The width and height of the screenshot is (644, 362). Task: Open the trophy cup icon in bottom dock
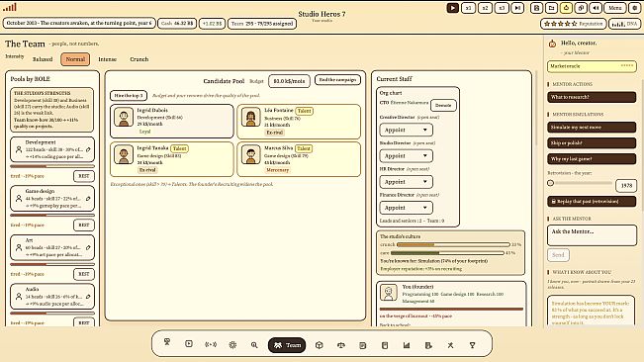472,345
